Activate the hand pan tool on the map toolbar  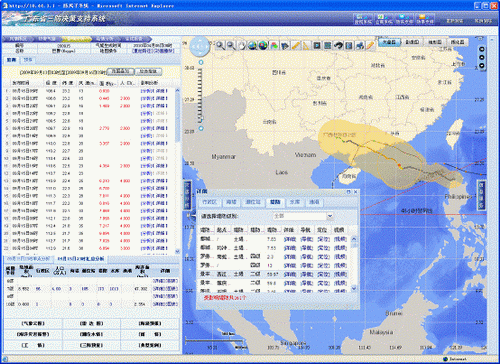(242, 45)
